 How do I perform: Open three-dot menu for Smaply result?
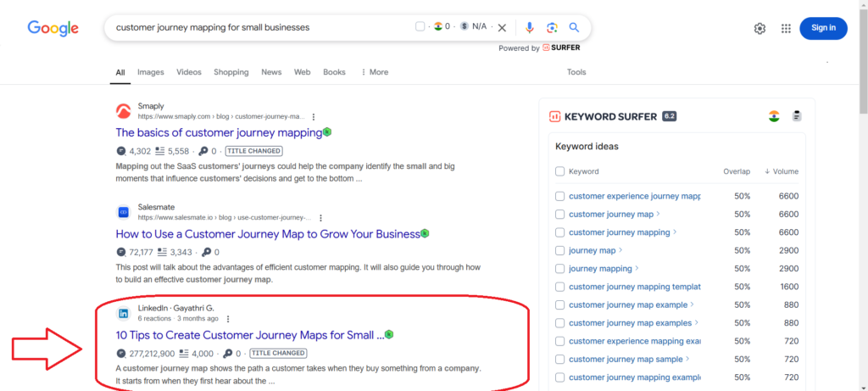coord(314,117)
